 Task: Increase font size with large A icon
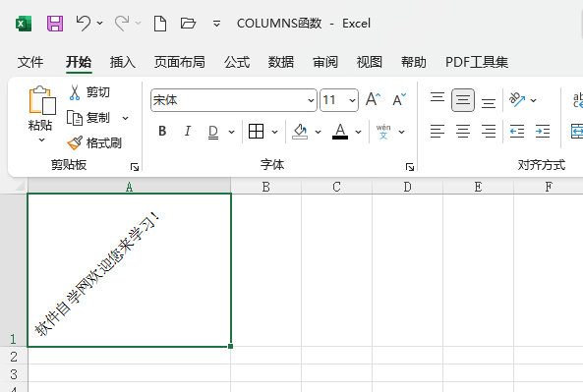point(373,99)
